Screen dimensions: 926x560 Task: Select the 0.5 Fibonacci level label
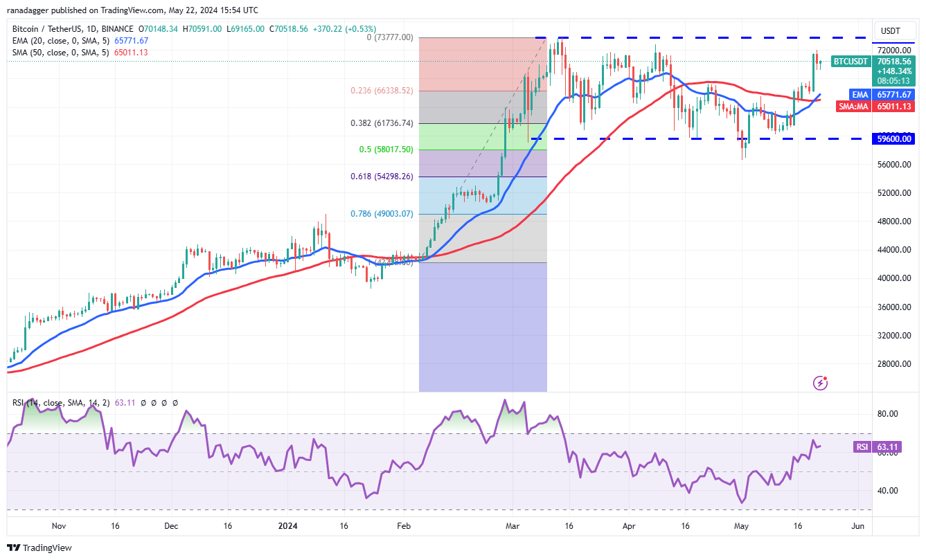click(x=391, y=149)
